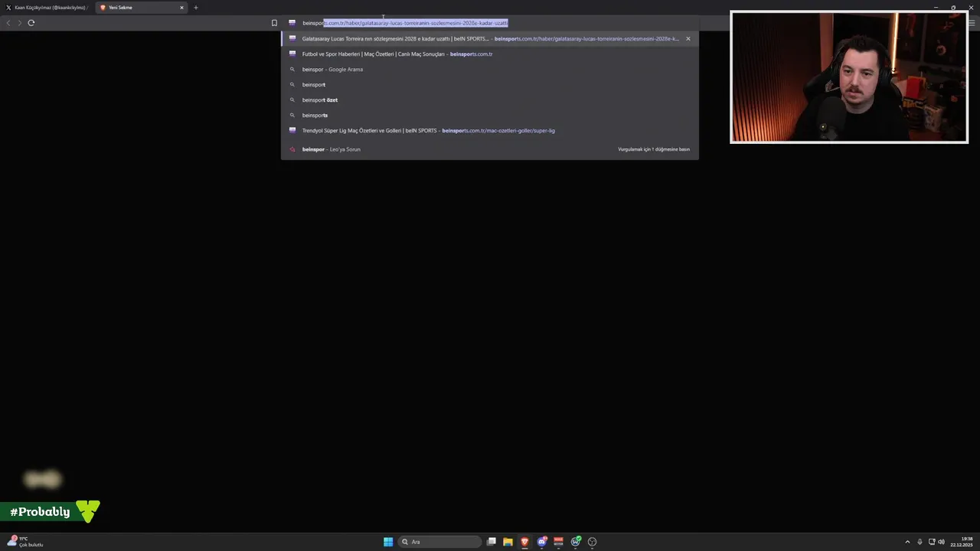Open File Explorer from the taskbar
This screenshot has width=980, height=551.
pyautogui.click(x=508, y=542)
